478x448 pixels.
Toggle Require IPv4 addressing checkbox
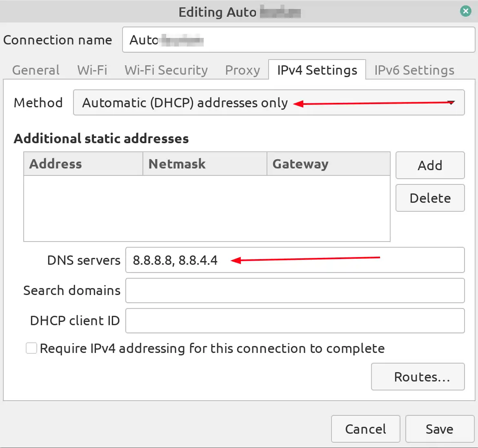point(31,348)
